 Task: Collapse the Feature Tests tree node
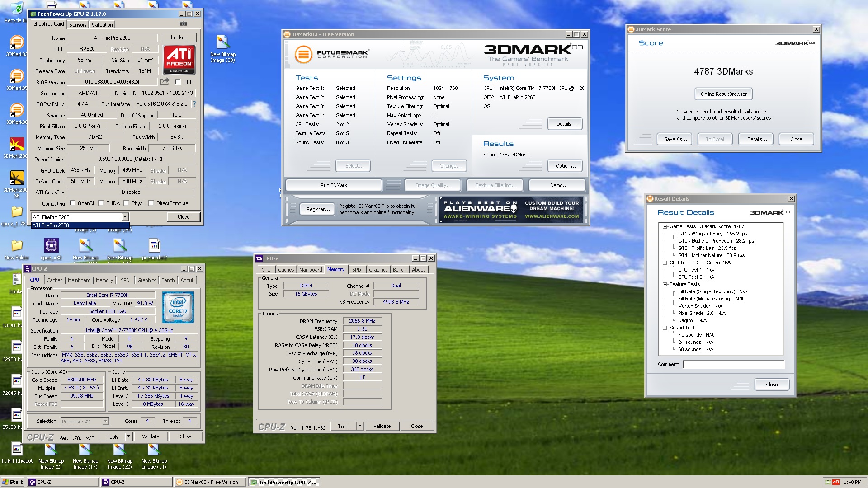pyautogui.click(x=665, y=285)
